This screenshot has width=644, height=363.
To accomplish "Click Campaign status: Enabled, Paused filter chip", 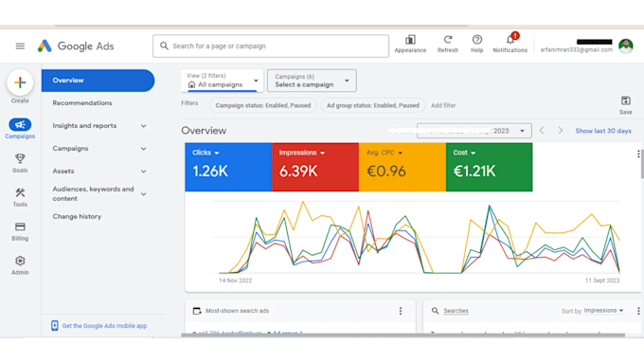I will tap(263, 105).
